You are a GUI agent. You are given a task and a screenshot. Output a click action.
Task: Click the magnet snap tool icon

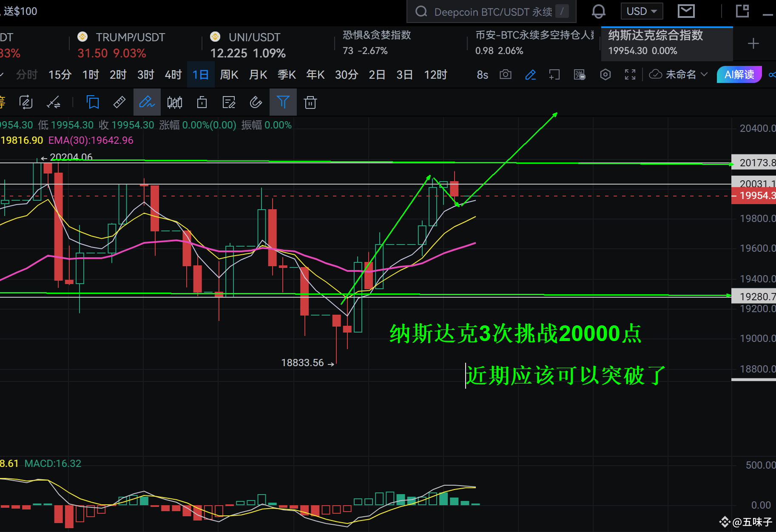[256, 102]
